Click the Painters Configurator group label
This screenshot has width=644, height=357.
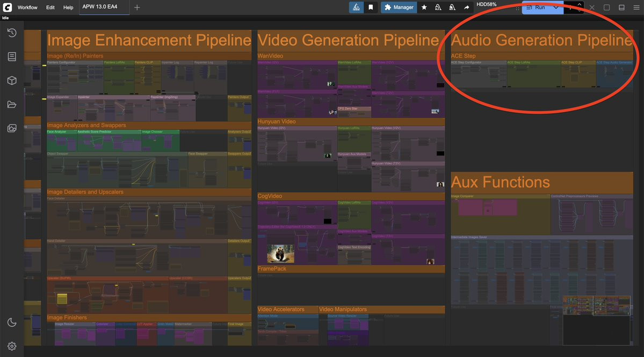(x=61, y=62)
